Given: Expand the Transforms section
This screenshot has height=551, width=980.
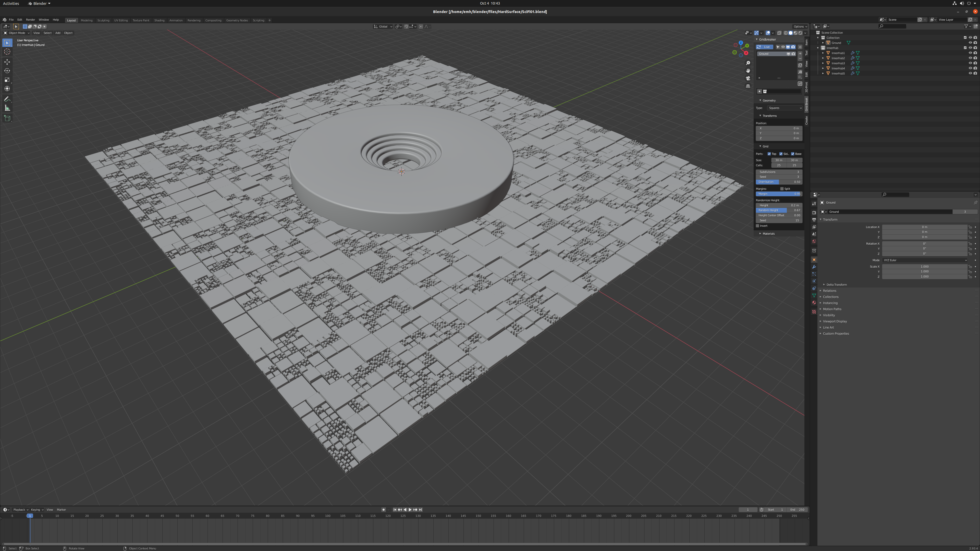Looking at the screenshot, I should click(770, 116).
